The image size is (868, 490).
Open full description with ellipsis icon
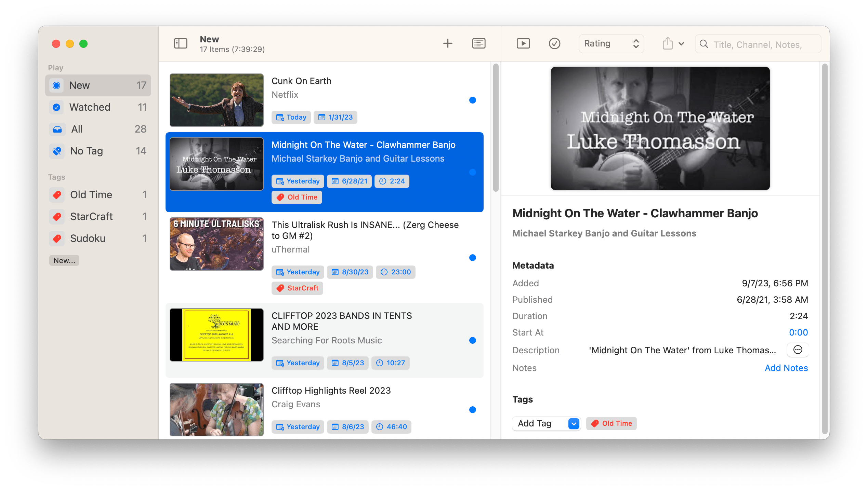(x=797, y=350)
